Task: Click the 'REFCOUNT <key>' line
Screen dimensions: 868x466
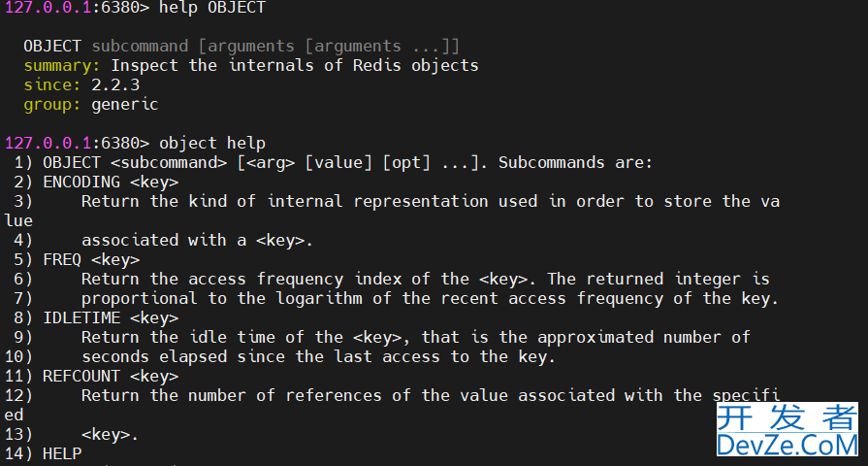Action: (111, 376)
